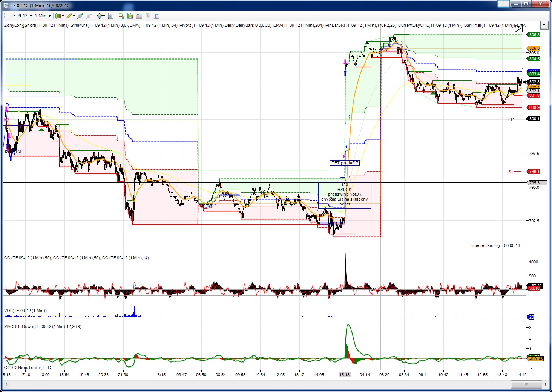This screenshot has width=552, height=392.
Task: Click the 805.3 orange price marker
Action: point(534,48)
